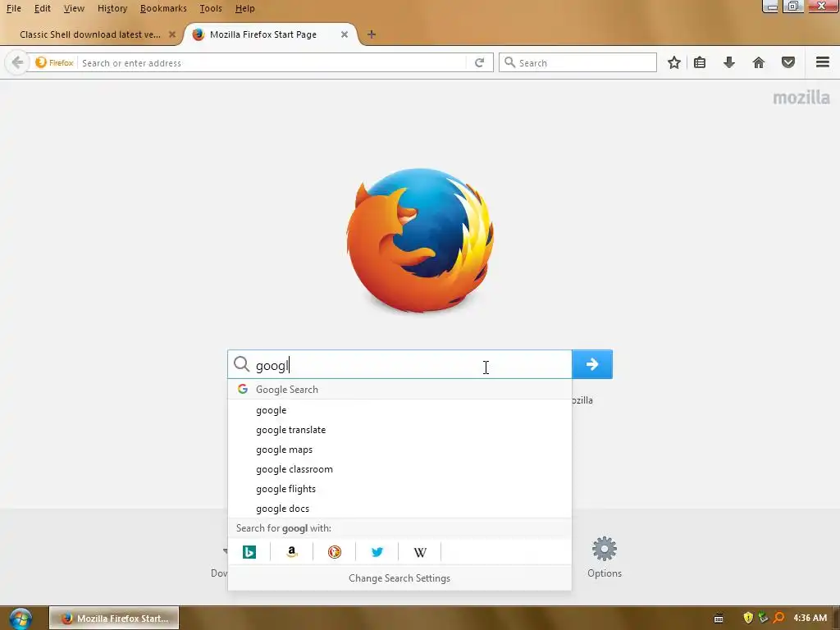Viewport: 840px width, 630px height.
Task: Choose the 'google classroom' suggestion
Action: pyautogui.click(x=399, y=469)
